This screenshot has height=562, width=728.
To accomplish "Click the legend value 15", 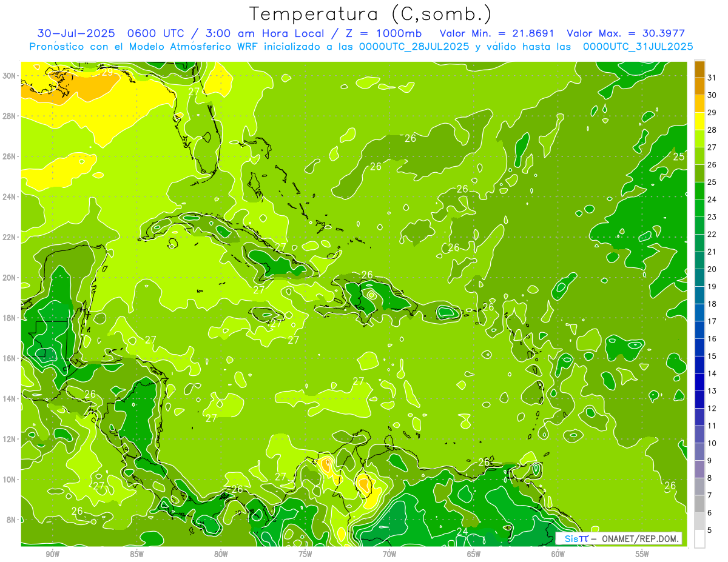I will pyautogui.click(x=712, y=356).
